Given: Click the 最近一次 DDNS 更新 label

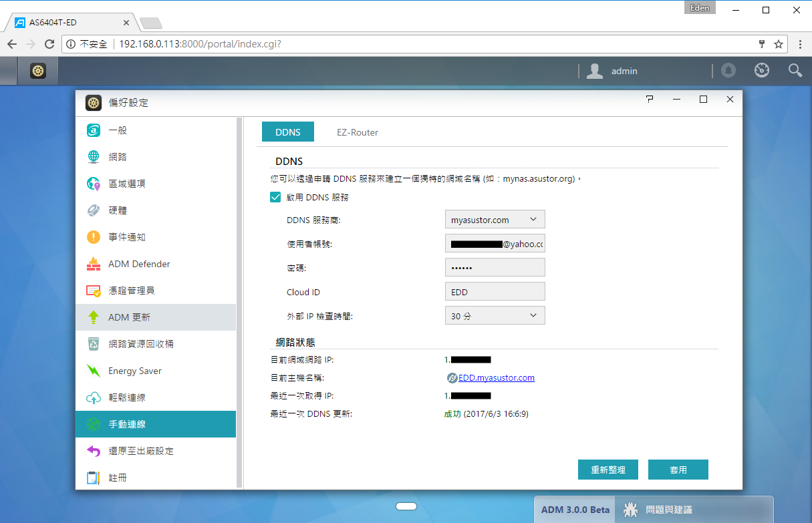Looking at the screenshot, I should [311, 414].
